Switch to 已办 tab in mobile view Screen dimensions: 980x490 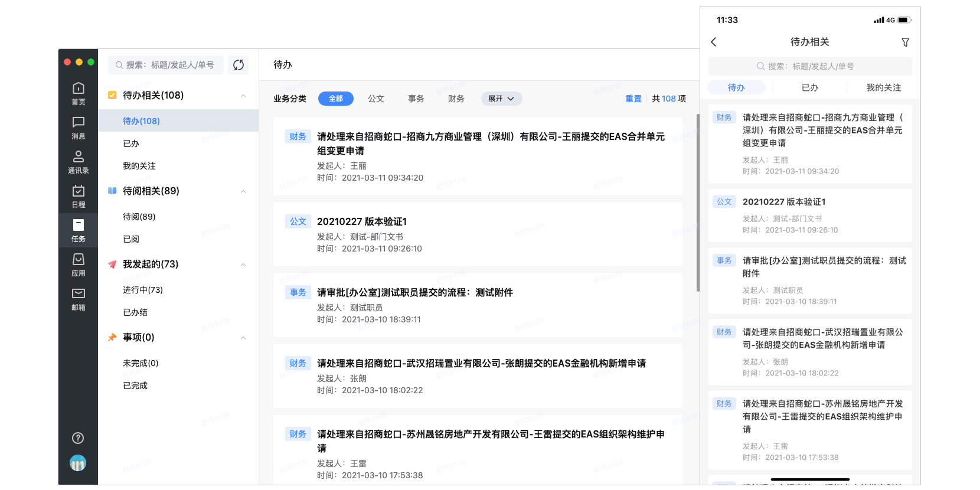tap(810, 87)
